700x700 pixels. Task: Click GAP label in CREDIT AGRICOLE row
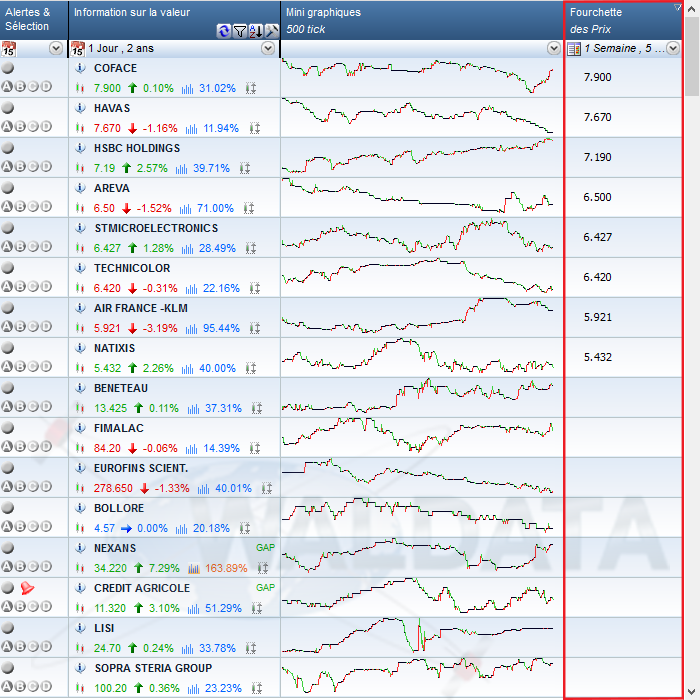pos(265,588)
